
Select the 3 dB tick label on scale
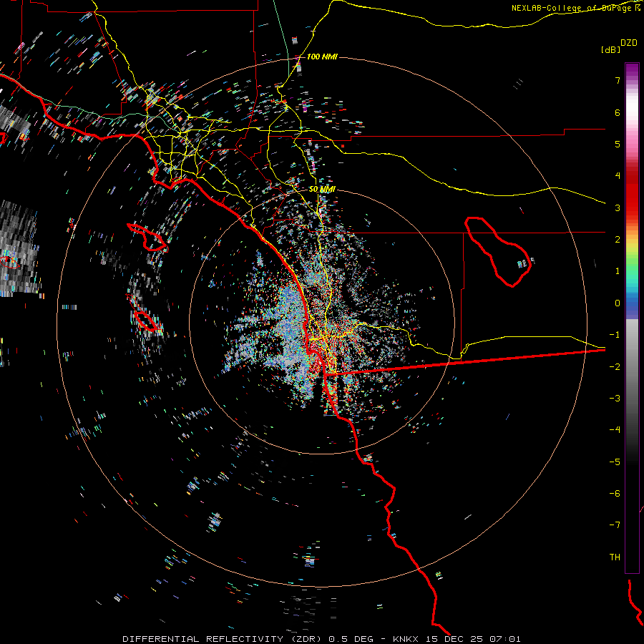coord(618,208)
